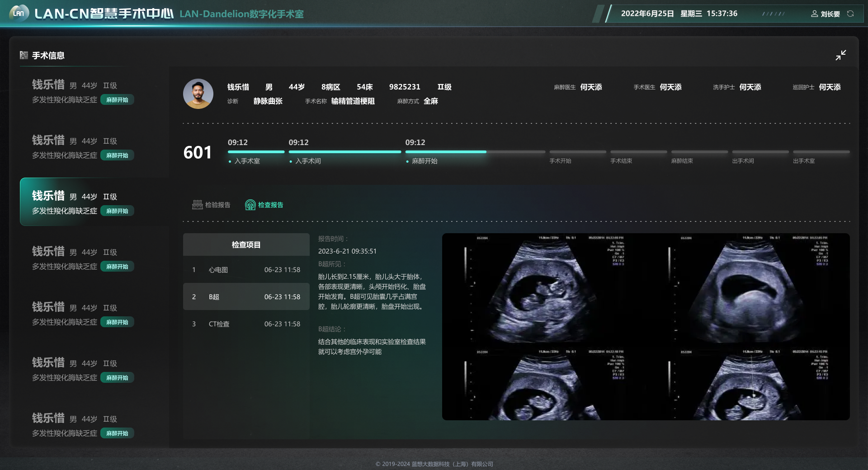Click the room number 601
868x470 pixels.
pyautogui.click(x=198, y=152)
